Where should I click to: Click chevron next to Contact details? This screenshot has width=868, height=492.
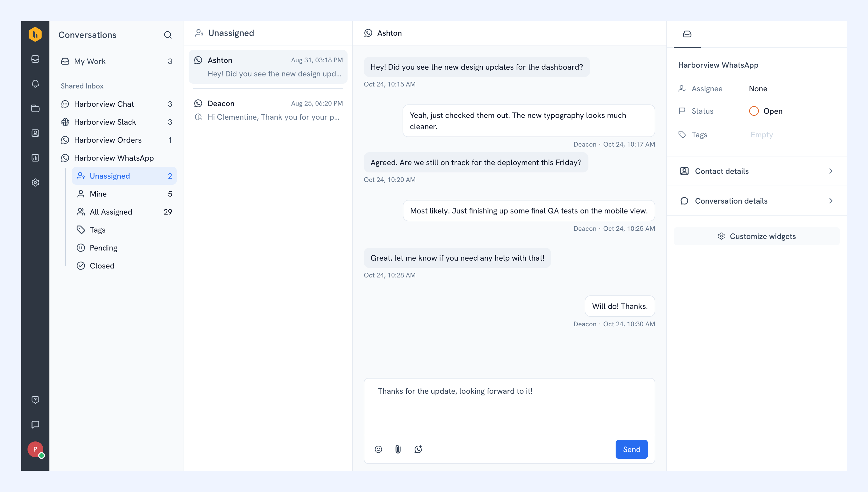[831, 171]
